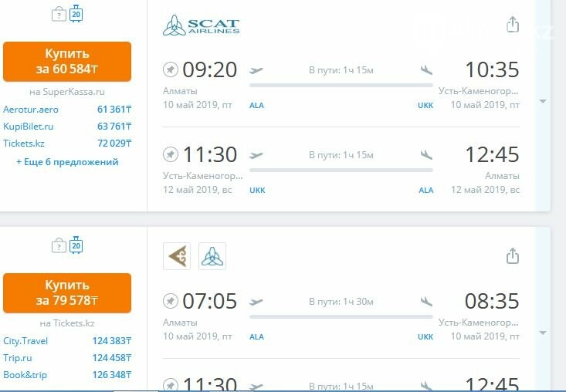Viewport: 566px width, 392px height.
Task: Click the share icon on SCAT flight card
Action: [513, 25]
